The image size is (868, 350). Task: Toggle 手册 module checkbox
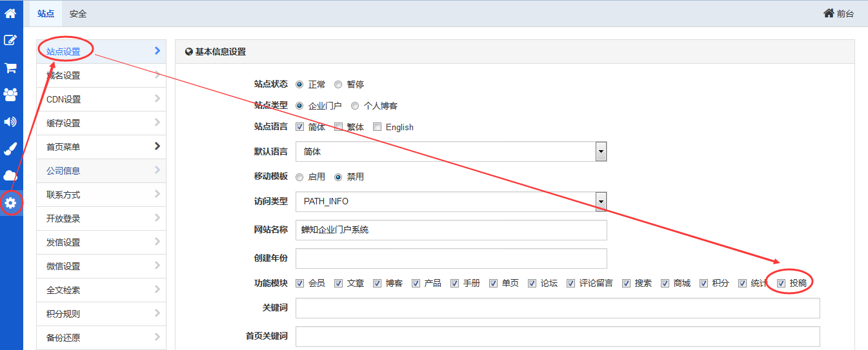tap(454, 283)
